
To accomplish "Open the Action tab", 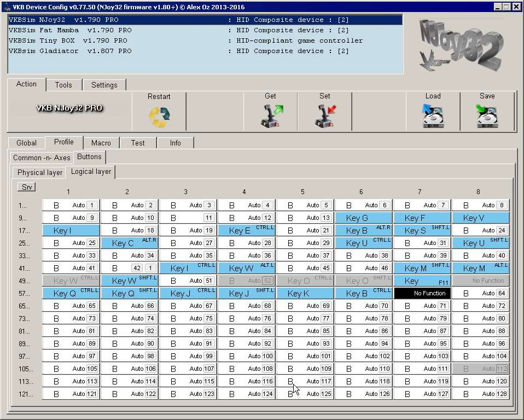I will pyautogui.click(x=26, y=84).
